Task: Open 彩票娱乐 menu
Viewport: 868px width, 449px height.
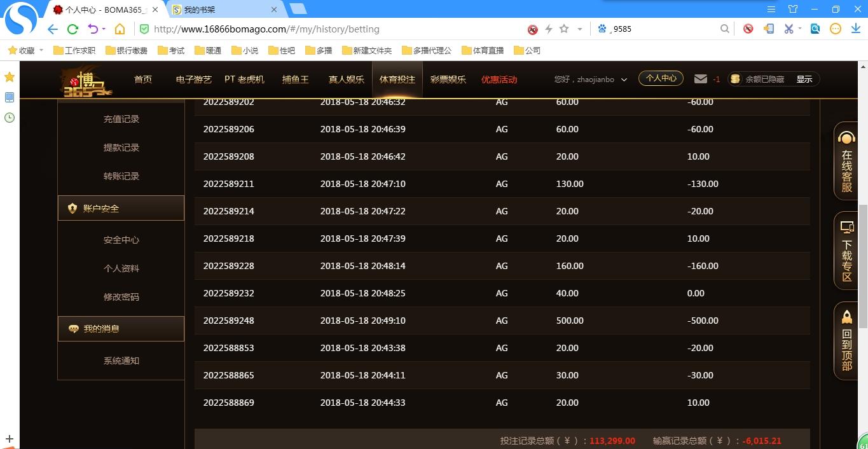Action: coord(448,79)
